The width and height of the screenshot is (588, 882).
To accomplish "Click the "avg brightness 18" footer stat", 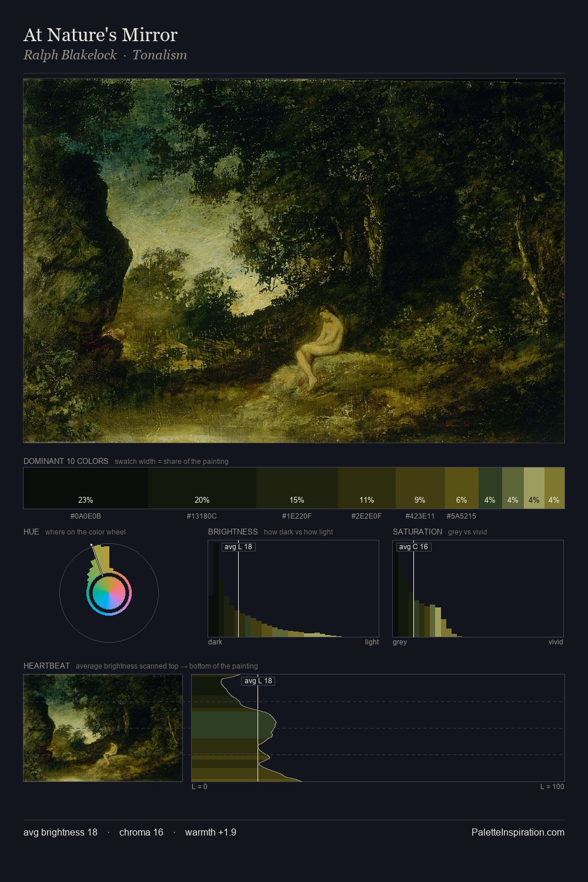I will tap(61, 833).
